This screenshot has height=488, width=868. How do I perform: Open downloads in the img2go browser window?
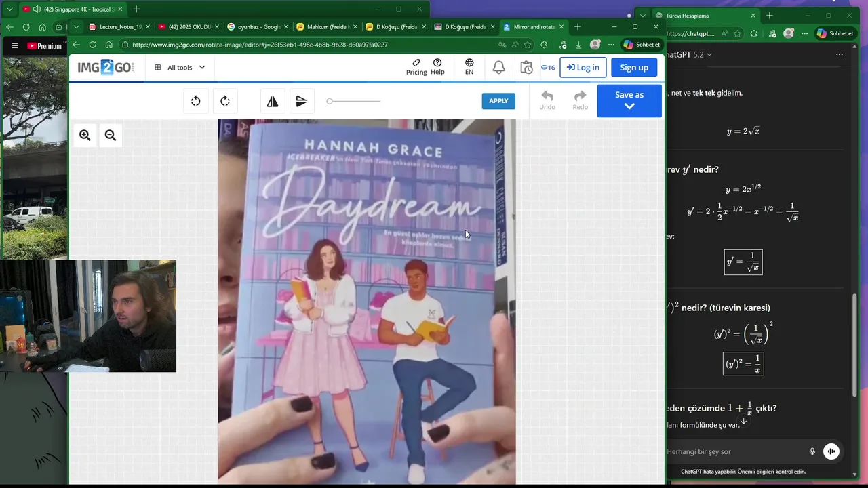pyautogui.click(x=578, y=45)
